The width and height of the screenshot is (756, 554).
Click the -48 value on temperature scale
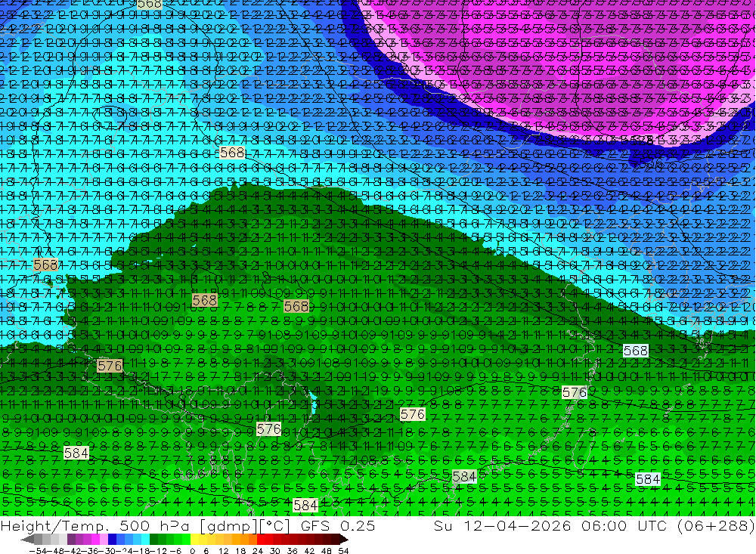[x=56, y=551]
